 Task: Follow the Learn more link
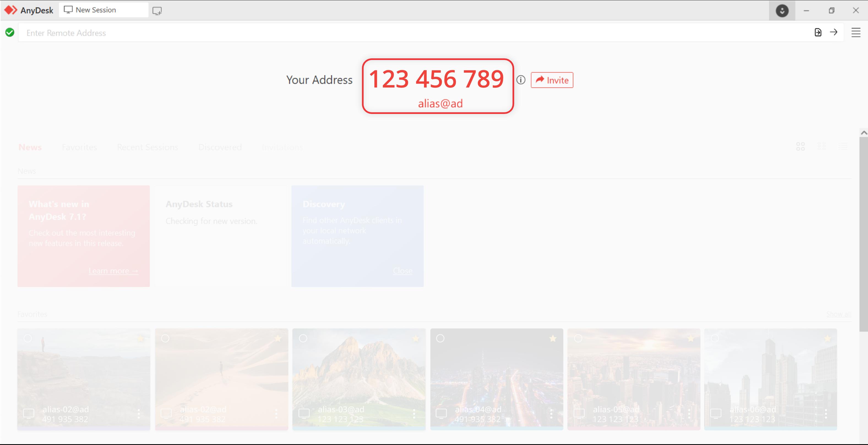click(113, 271)
